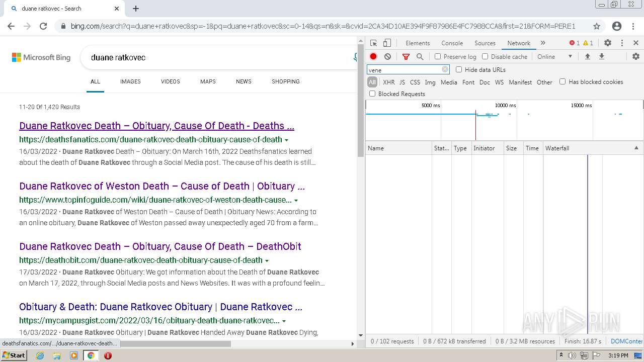644x362 pixels.
Task: Click the import HAR upload arrow icon
Action: (x=587, y=57)
